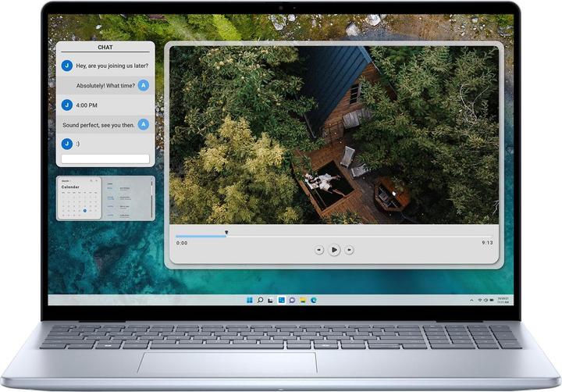Screen dimensions: 562x392
Task: Expand the month dropdown in Calendar widget
Action: pyautogui.click(x=67, y=180)
